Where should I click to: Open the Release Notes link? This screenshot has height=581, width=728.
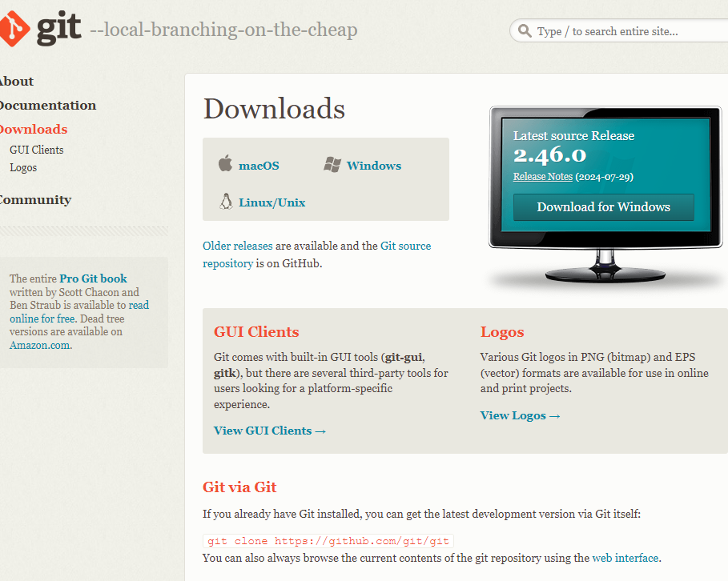tap(542, 176)
